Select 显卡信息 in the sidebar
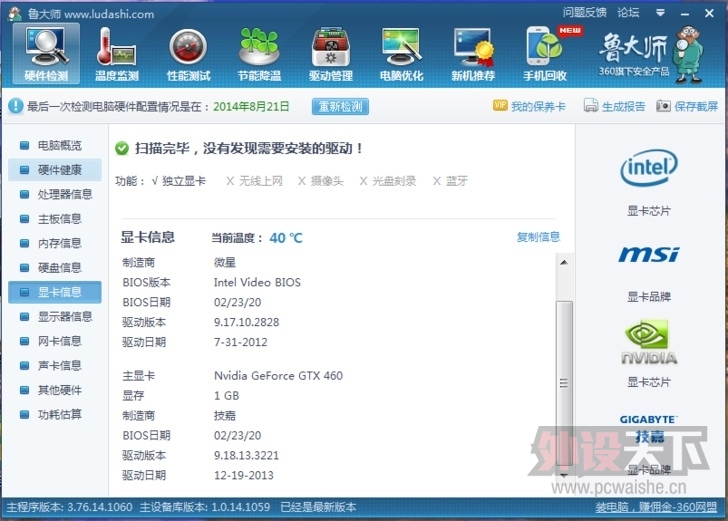The width and height of the screenshot is (728, 521). (x=55, y=292)
